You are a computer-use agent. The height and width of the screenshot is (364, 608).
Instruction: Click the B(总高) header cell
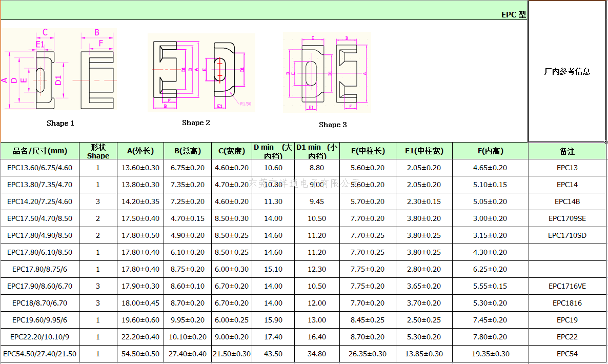pyautogui.click(x=188, y=151)
